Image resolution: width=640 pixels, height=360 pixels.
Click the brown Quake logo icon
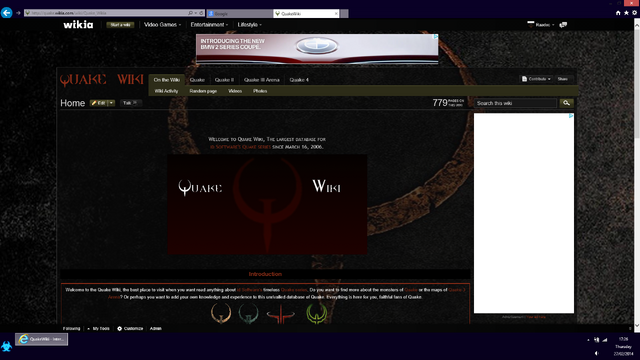[221, 313]
